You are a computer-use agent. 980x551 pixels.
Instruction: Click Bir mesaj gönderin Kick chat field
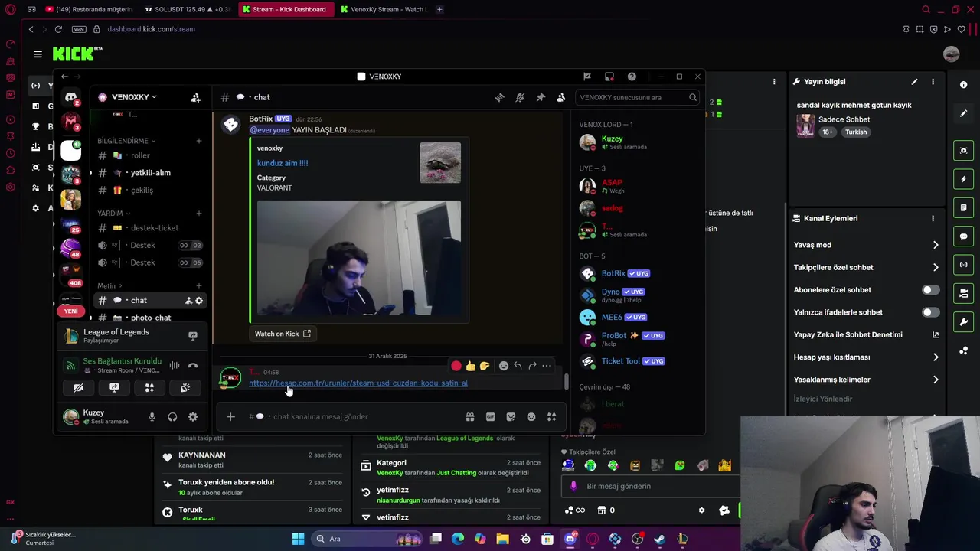651,486
